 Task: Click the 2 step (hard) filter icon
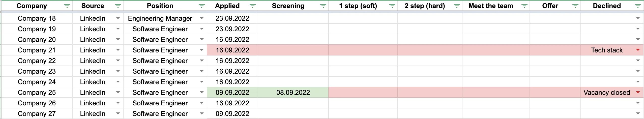(457, 6)
